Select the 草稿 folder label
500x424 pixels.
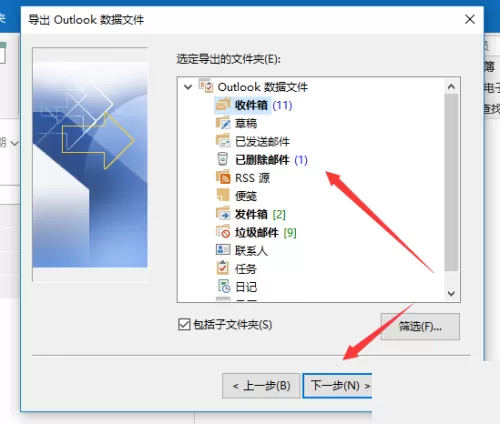246,123
